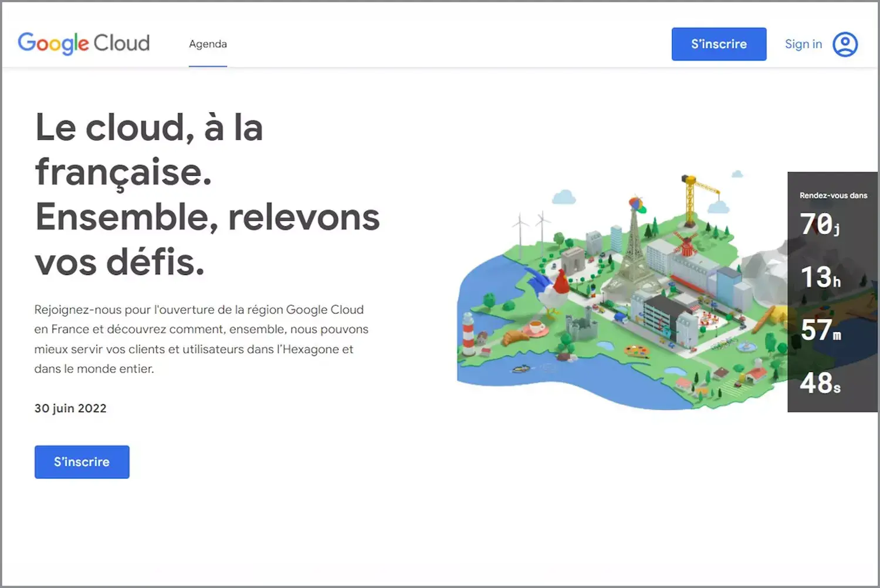880x588 pixels.
Task: Click the "Rendez-vous dans" countdown label
Action: pos(833,195)
